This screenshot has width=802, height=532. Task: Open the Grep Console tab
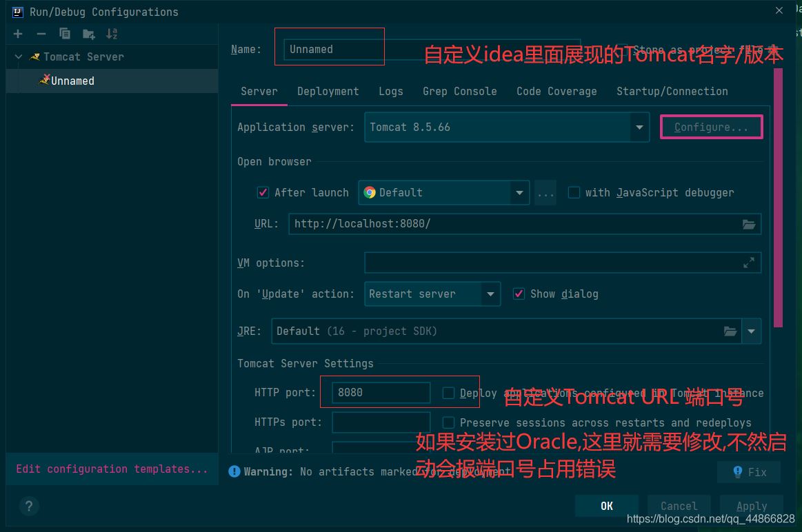click(459, 91)
